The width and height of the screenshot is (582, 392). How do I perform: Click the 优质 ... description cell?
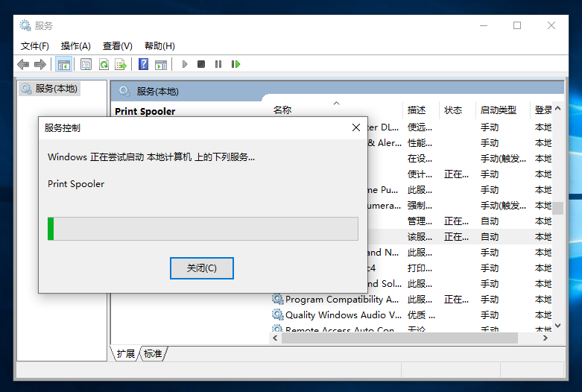[421, 315]
